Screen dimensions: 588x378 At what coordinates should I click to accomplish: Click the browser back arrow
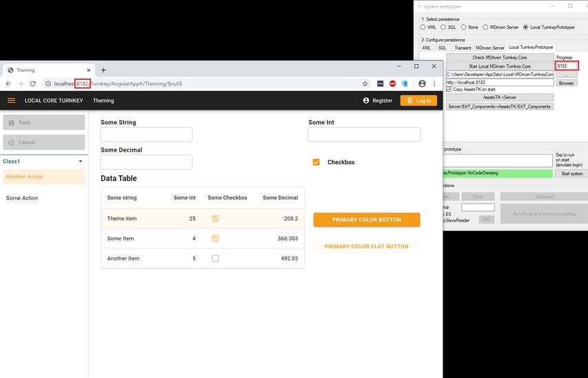pyautogui.click(x=8, y=83)
